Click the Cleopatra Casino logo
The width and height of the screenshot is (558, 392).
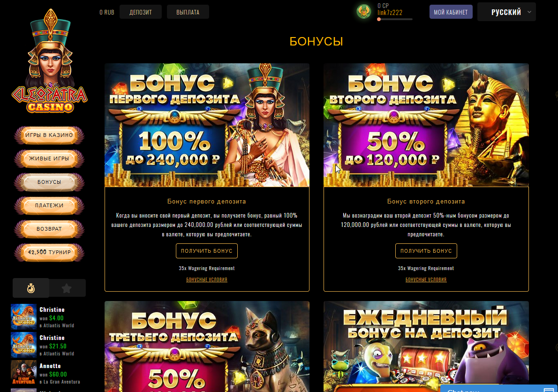point(49,61)
